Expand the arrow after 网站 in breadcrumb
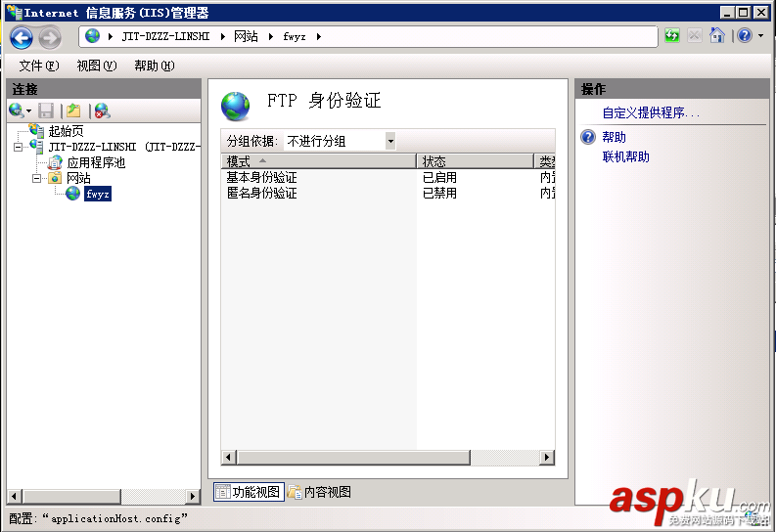The width and height of the screenshot is (776, 532). [271, 36]
